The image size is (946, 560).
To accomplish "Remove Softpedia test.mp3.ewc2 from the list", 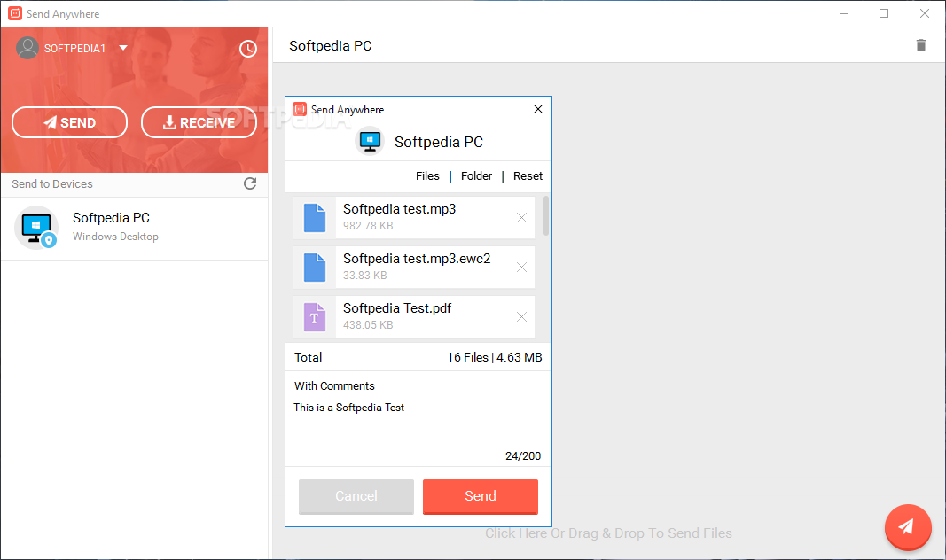I will (x=522, y=267).
